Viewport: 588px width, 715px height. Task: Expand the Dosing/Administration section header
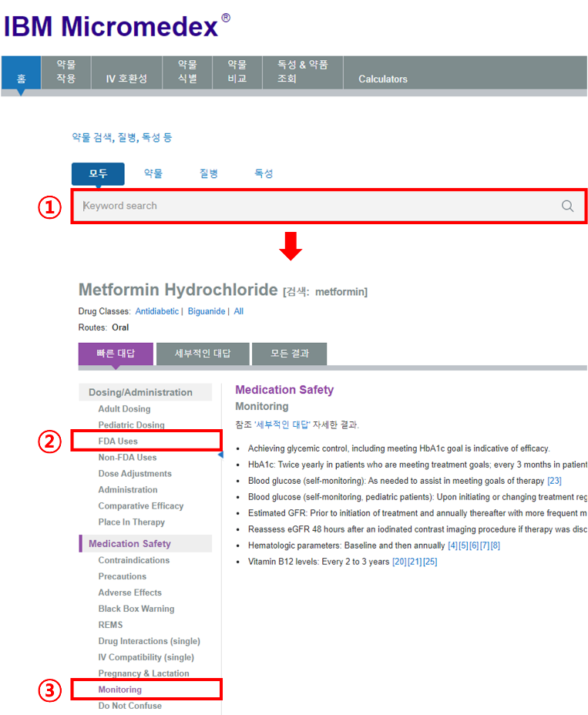pyautogui.click(x=140, y=392)
